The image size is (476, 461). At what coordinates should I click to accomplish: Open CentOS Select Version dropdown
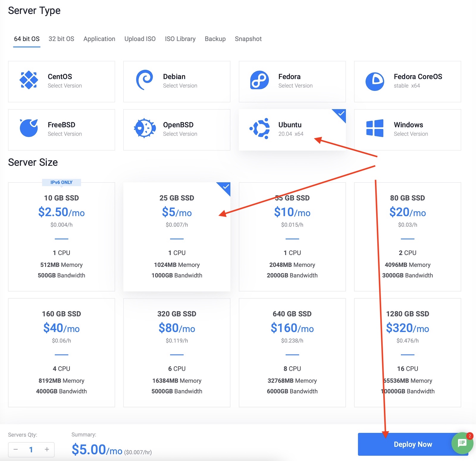click(65, 86)
